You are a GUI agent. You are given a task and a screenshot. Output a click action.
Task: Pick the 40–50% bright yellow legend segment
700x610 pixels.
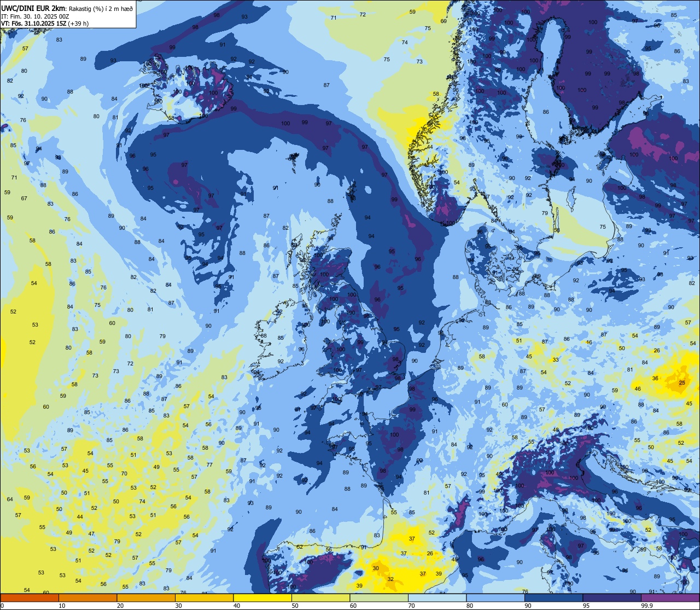coord(262,597)
